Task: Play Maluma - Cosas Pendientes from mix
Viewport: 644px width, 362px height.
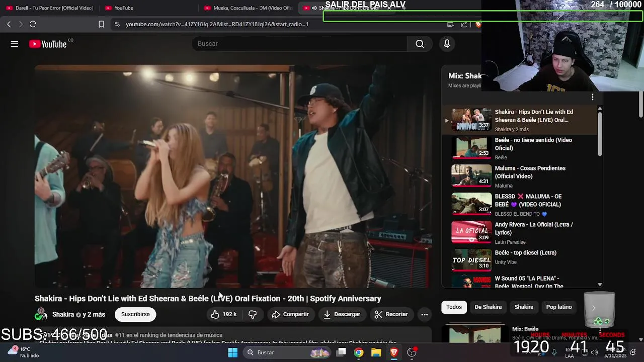Action: (518, 176)
